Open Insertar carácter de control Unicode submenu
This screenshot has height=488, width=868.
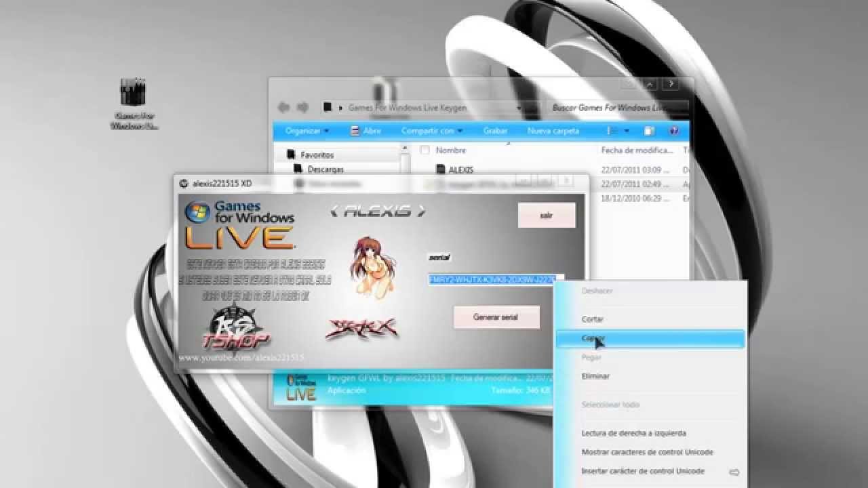tap(650, 471)
